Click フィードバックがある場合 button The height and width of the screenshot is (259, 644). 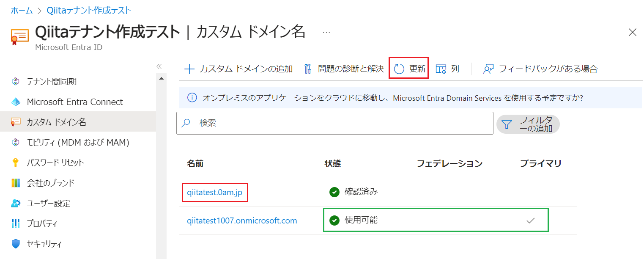pyautogui.click(x=540, y=69)
